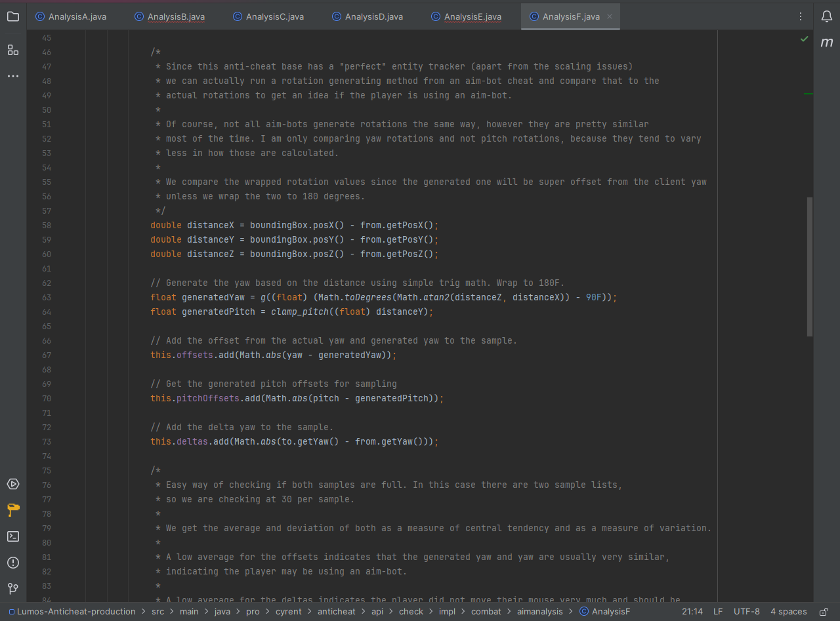Open the Problems tool window
This screenshot has height=621, width=840.
click(13, 563)
